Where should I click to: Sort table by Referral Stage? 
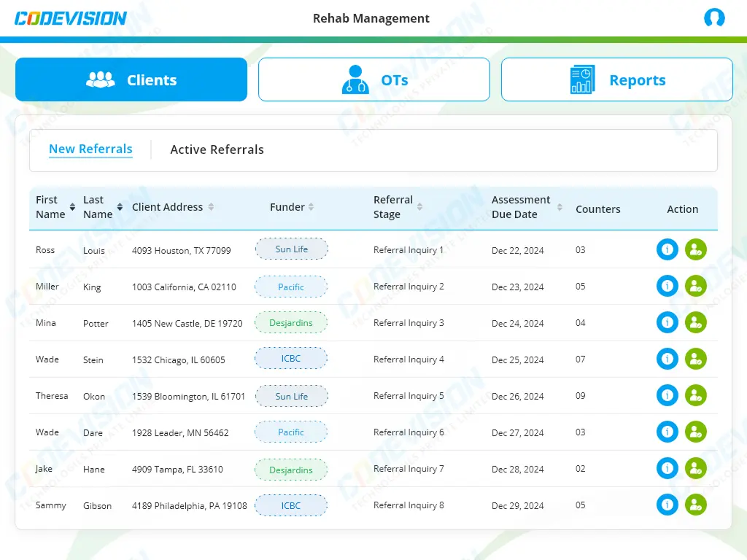click(x=419, y=207)
